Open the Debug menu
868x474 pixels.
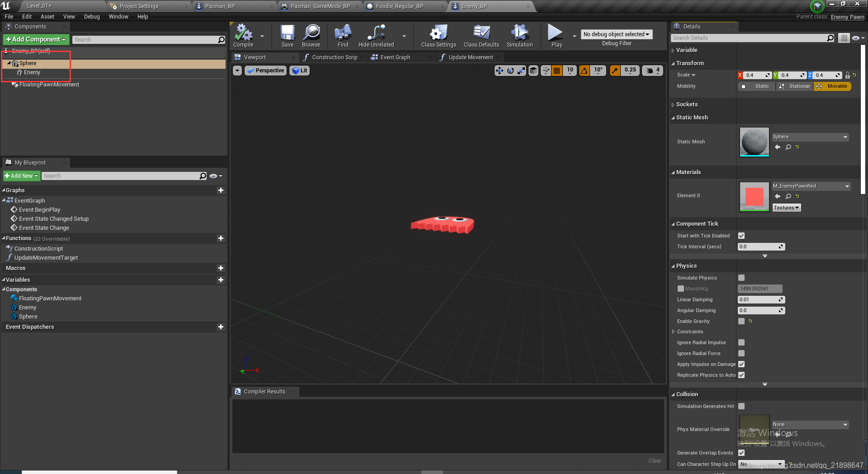(92, 17)
